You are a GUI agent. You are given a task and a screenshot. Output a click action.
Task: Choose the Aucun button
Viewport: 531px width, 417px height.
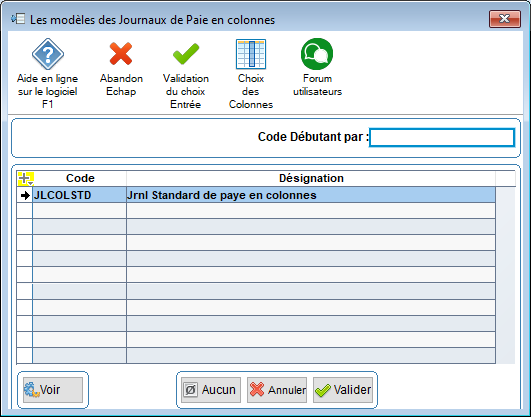(211, 390)
